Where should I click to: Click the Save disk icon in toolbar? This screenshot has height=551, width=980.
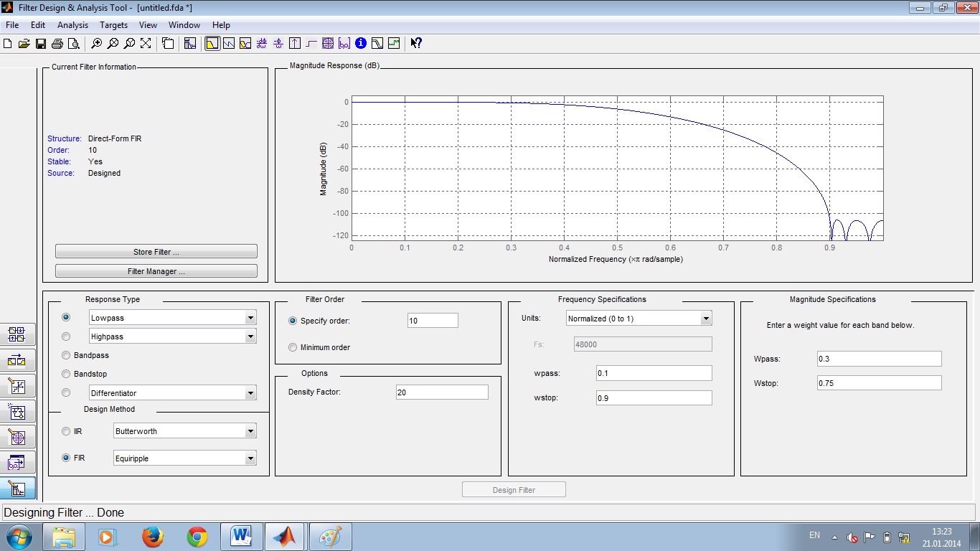pos(41,44)
